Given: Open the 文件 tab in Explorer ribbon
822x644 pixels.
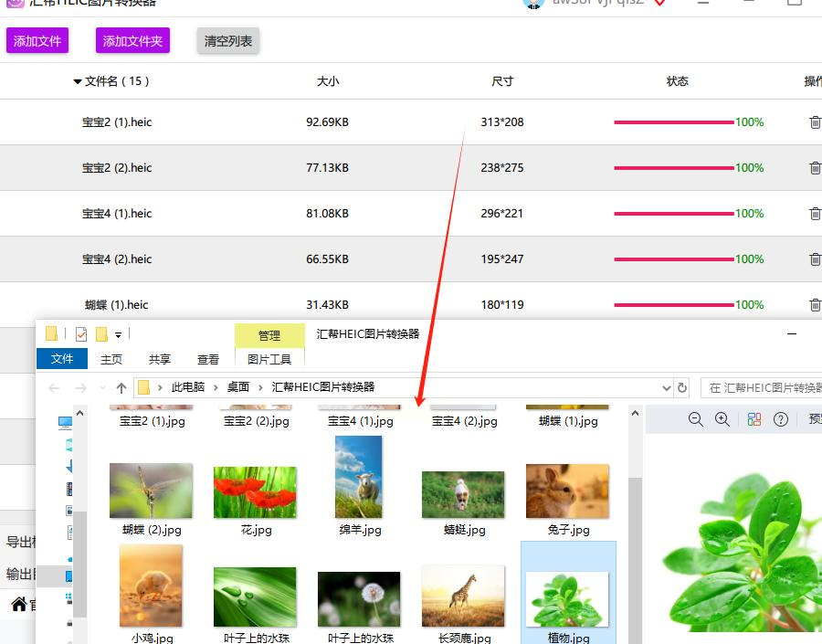Looking at the screenshot, I should [62, 359].
